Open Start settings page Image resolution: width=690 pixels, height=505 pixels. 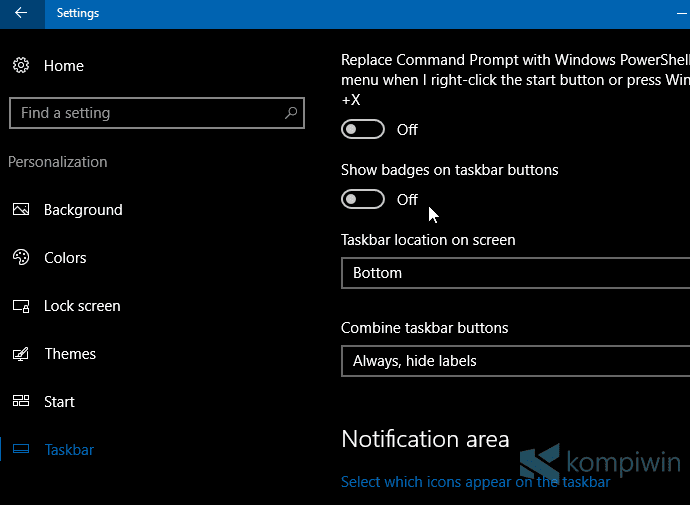(x=59, y=402)
